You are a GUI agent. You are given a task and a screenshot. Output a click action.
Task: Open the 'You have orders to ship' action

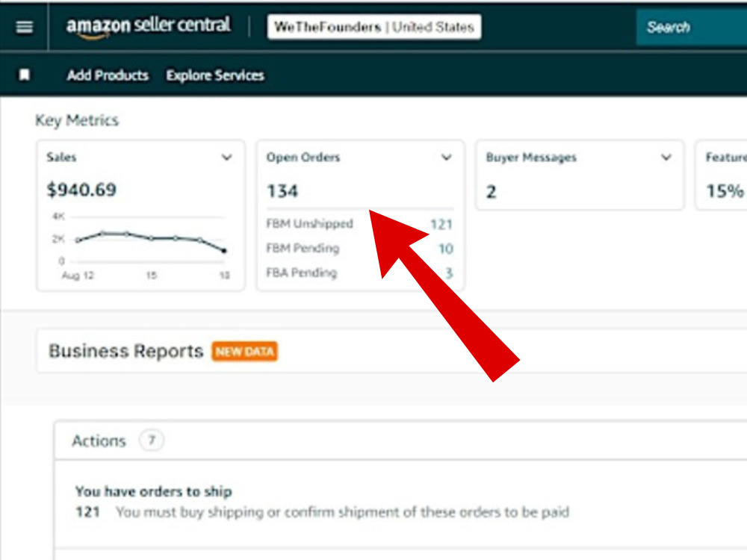pos(154,491)
